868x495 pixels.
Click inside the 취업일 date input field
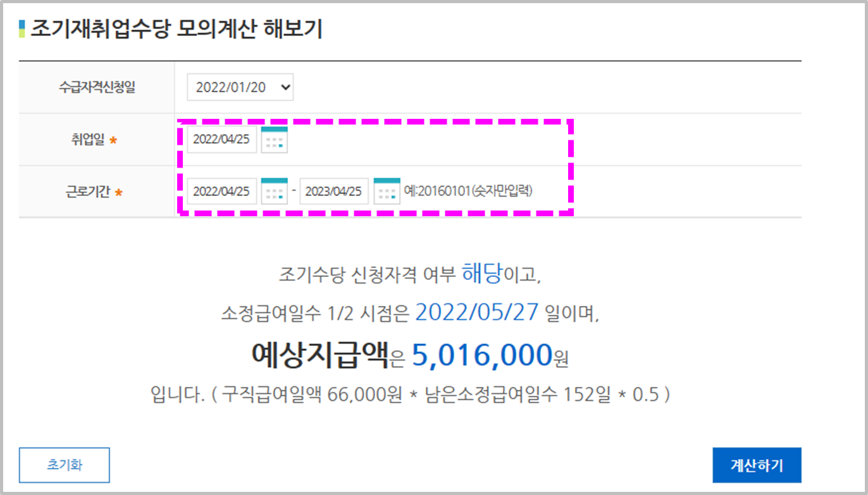click(221, 139)
